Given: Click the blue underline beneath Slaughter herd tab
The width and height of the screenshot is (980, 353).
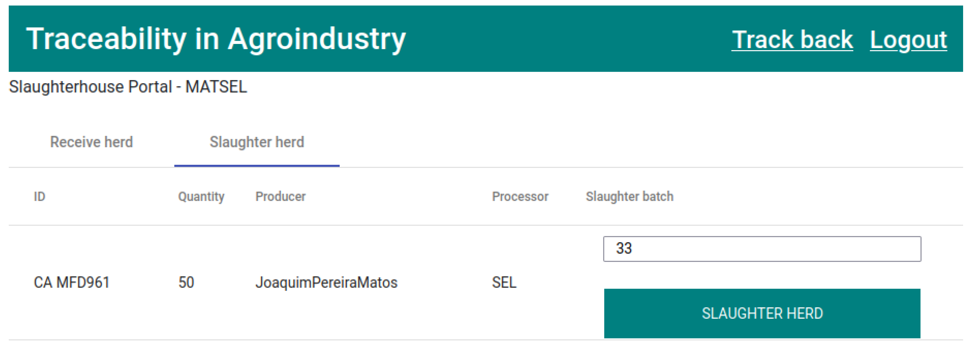Looking at the screenshot, I should 257,166.
